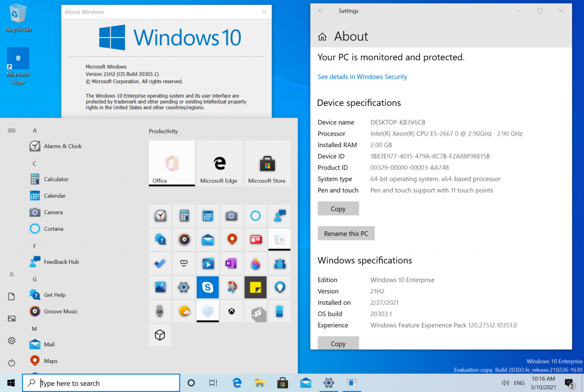584x392 pixels.
Task: Launch the Voice Recorder tile
Action: [x=160, y=311]
